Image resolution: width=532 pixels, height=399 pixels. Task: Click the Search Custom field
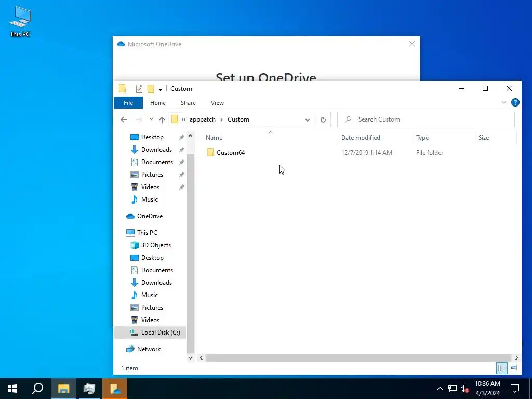pos(426,119)
